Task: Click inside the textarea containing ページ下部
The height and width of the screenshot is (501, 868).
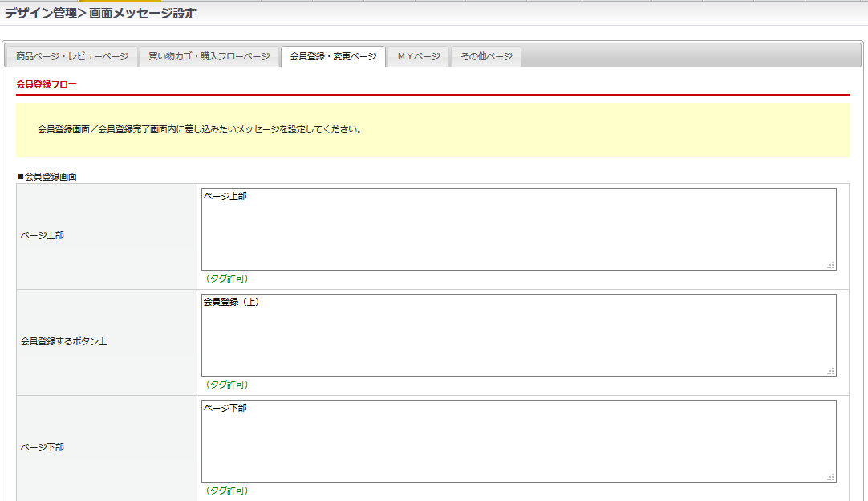Action: pos(518,442)
